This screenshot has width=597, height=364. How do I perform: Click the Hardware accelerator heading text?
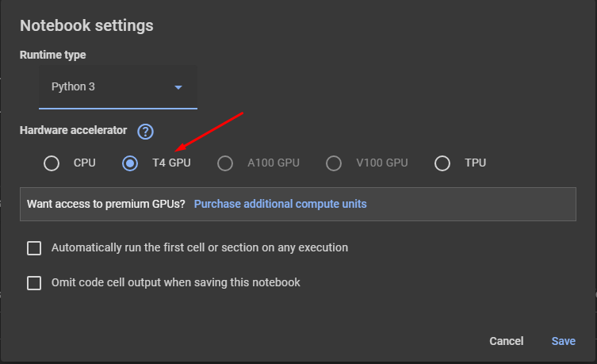coord(73,130)
